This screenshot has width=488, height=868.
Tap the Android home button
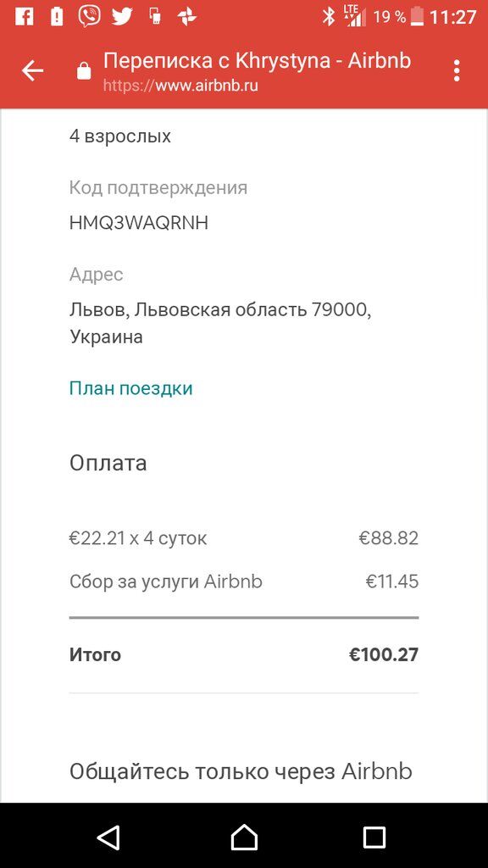click(243, 836)
